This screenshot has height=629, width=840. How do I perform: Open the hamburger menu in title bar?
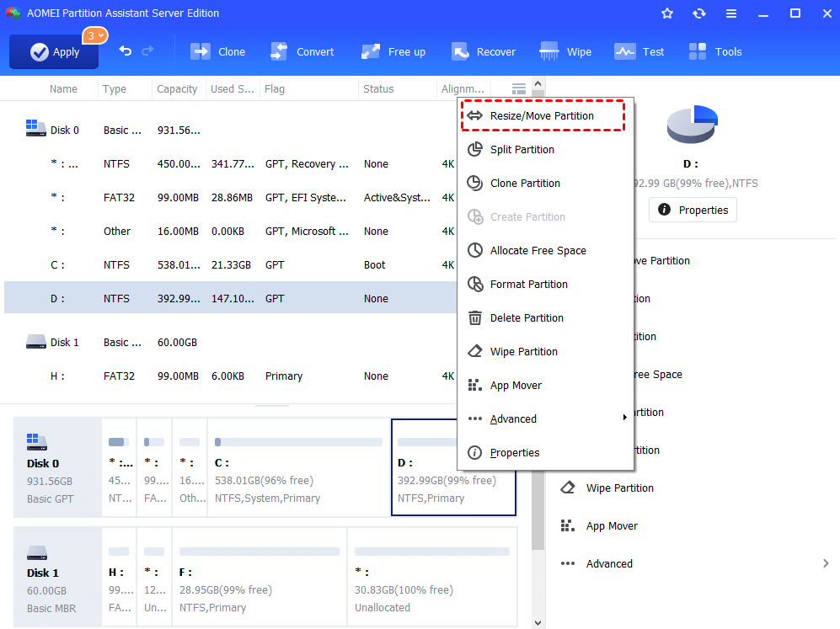(x=731, y=13)
